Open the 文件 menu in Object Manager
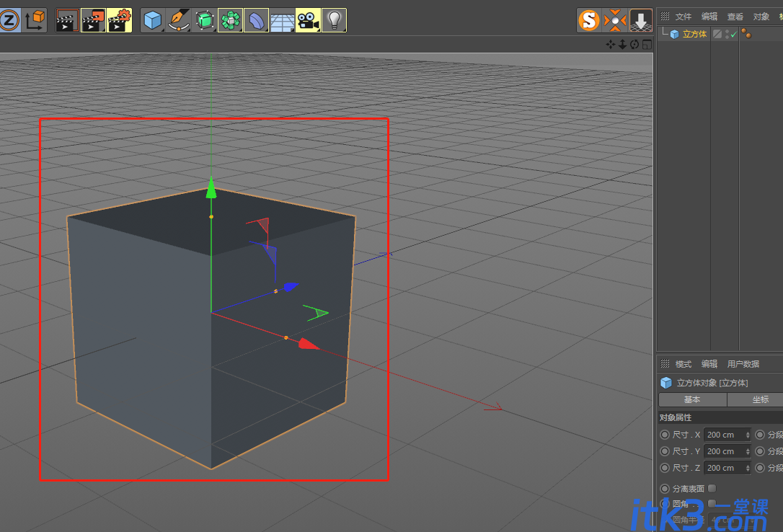Viewport: 783px width, 532px height. pos(683,17)
